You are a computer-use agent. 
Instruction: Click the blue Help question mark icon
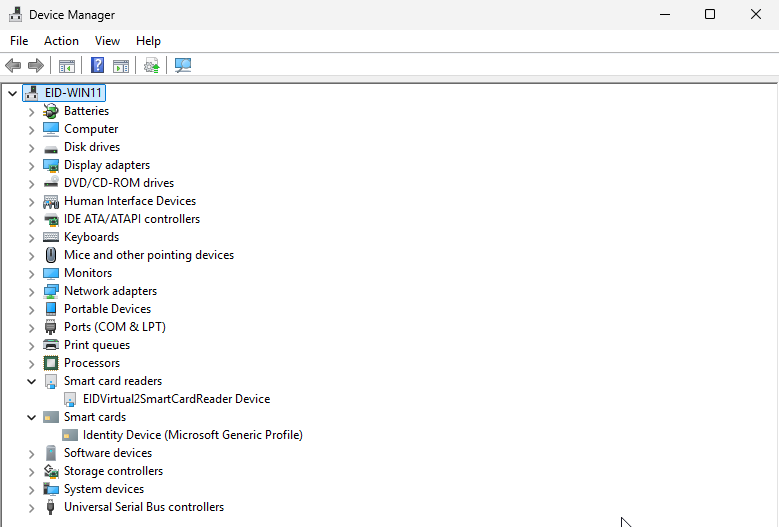click(97, 65)
